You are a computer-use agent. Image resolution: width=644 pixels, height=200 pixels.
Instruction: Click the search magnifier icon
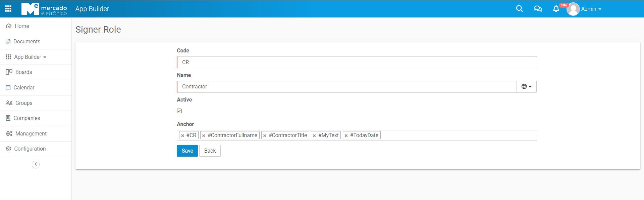(519, 9)
